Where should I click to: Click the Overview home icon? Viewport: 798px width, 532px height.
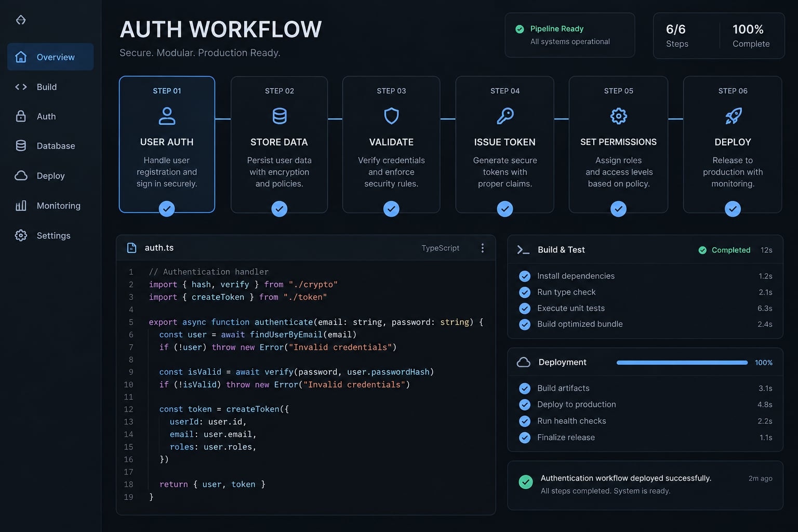[x=21, y=57]
